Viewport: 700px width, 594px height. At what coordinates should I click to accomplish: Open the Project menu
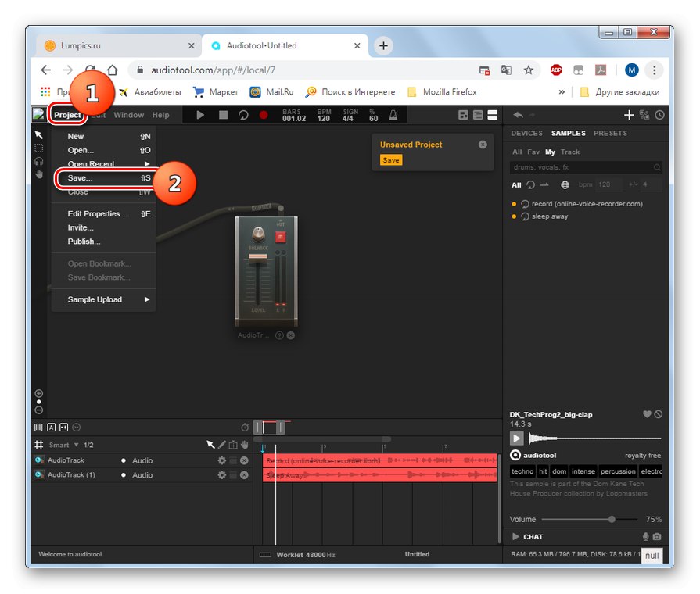pos(67,115)
